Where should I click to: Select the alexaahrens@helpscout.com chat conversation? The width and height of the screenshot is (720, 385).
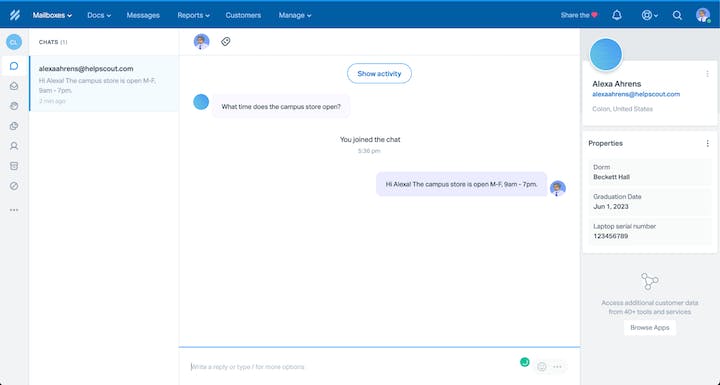click(x=104, y=84)
